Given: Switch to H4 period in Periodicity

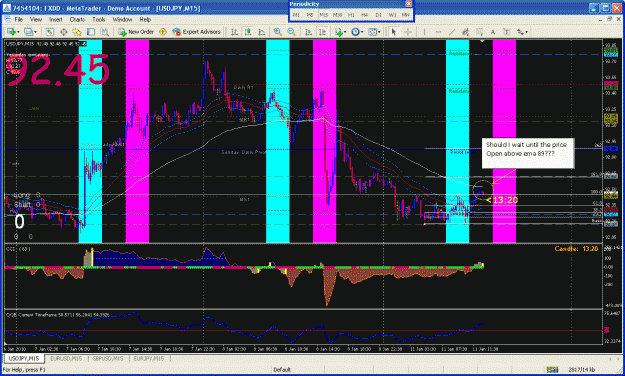Looking at the screenshot, I should pos(365,15).
